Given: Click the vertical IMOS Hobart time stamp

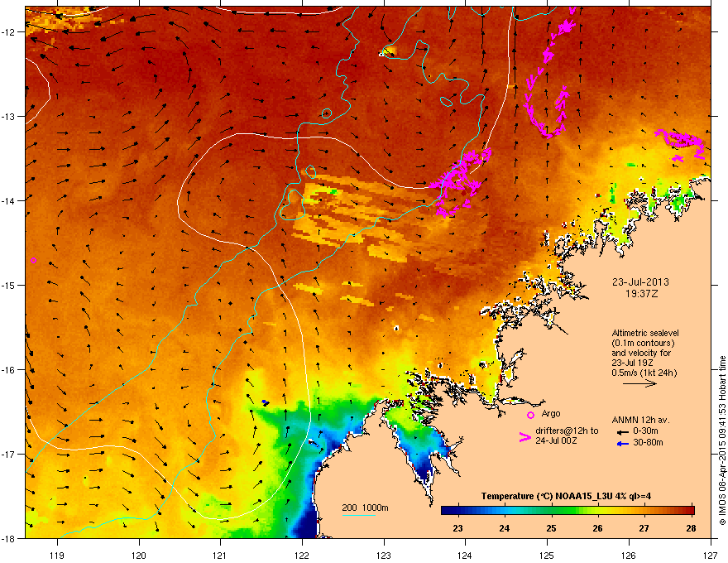Looking at the screenshot, I should [722, 440].
